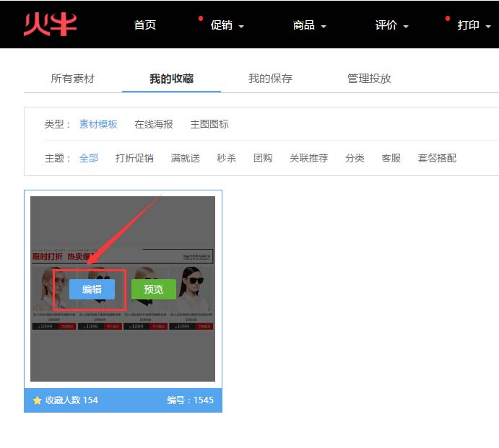Click the green 预览 button
499x448 pixels.
pos(154,289)
